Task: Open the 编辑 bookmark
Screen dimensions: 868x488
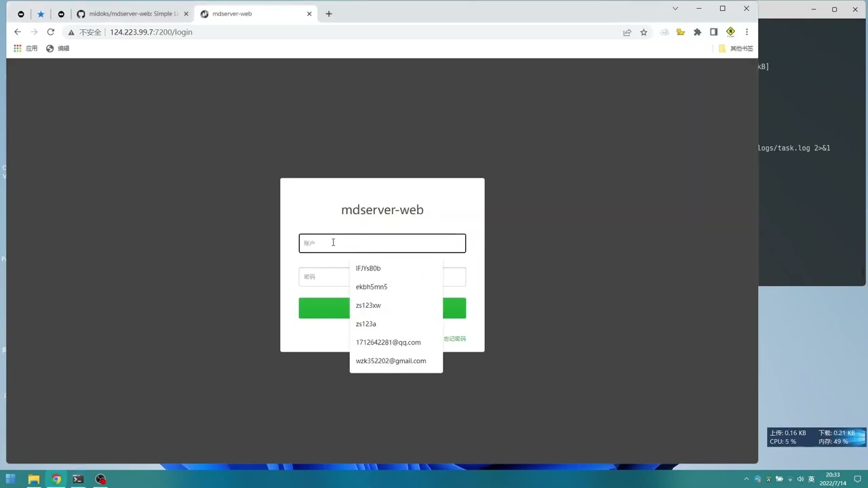Action: (58, 48)
